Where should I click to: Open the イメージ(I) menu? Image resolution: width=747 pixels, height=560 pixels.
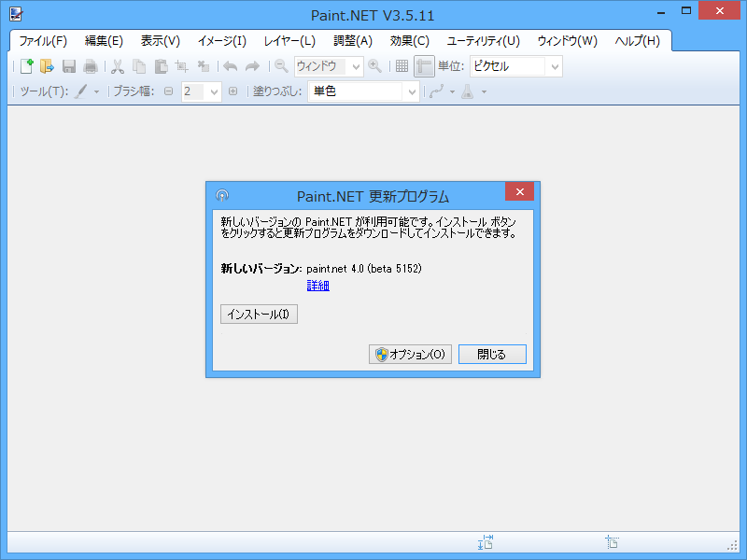pyautogui.click(x=222, y=41)
